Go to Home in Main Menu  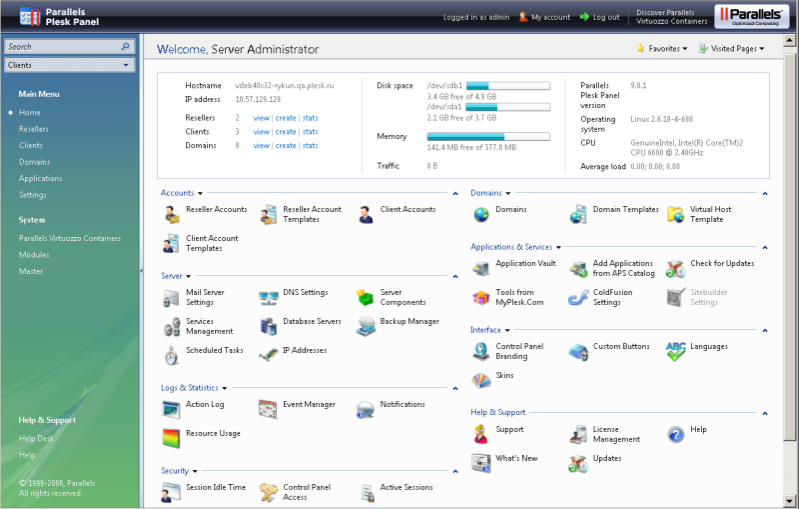[x=30, y=113]
